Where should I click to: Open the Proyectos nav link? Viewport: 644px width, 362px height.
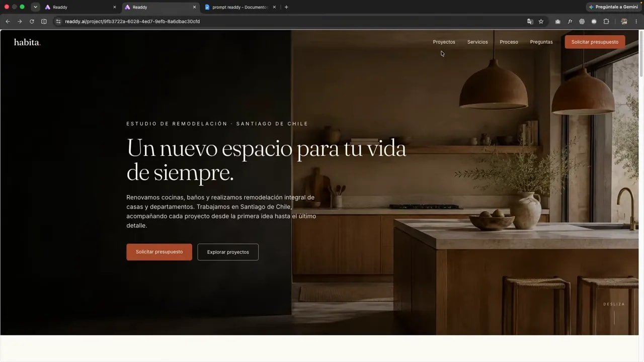tap(444, 42)
